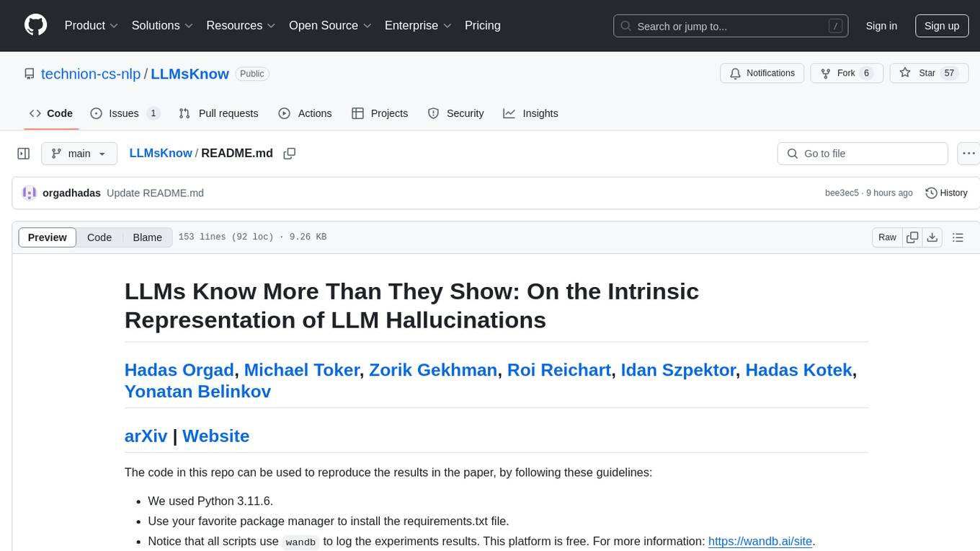Open the Pricing page
The width and height of the screenshot is (980, 551).
(483, 25)
